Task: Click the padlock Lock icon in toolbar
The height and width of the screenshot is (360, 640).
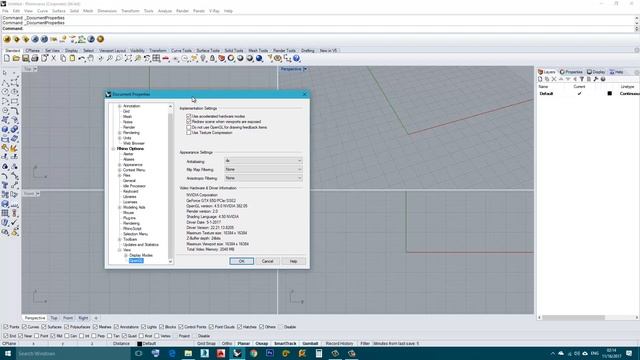Action: (212, 59)
